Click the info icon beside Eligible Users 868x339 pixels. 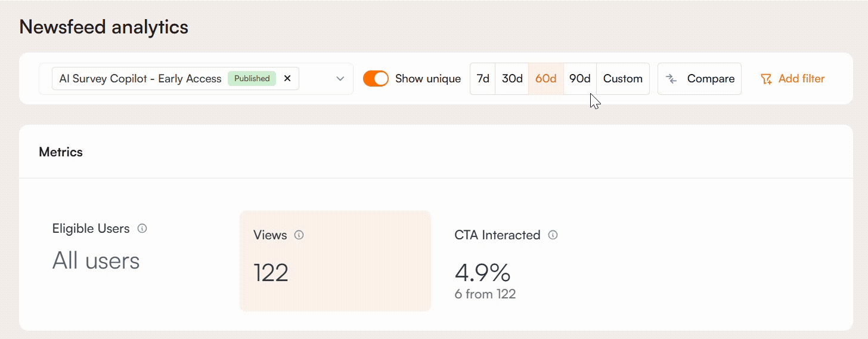[142, 229]
